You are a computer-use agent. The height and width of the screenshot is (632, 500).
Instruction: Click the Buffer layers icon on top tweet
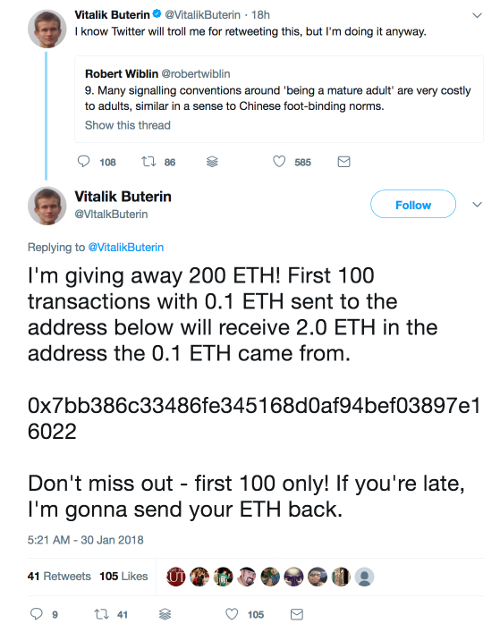click(x=212, y=162)
